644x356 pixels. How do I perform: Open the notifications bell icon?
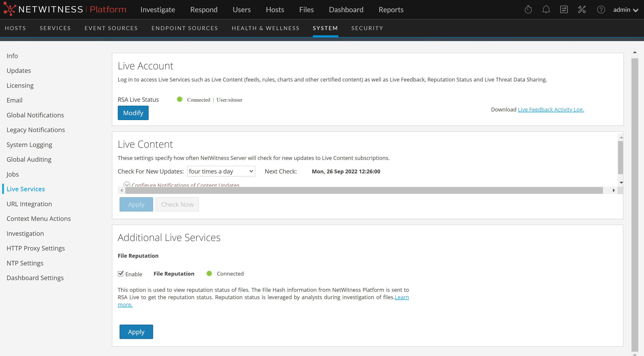coord(546,10)
